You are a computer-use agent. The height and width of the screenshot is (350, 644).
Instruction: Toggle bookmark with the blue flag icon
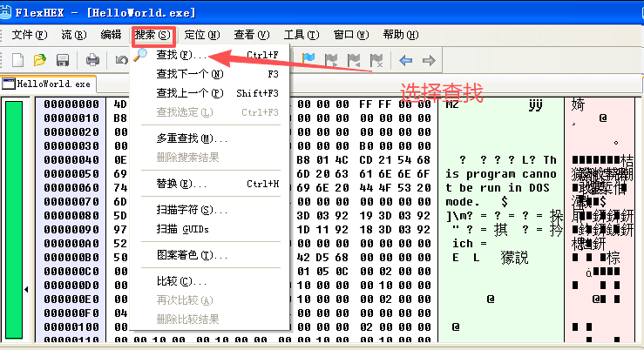[308, 59]
